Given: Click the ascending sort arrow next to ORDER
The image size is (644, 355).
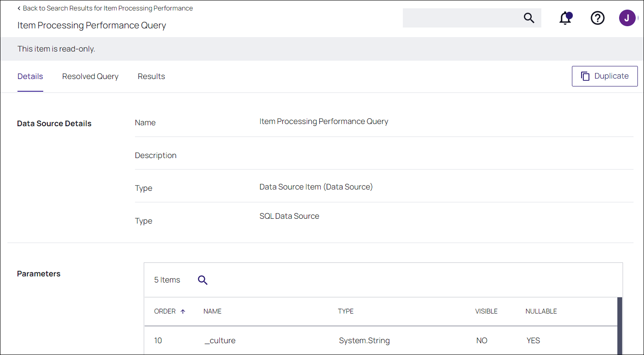Looking at the screenshot, I should tap(182, 311).
